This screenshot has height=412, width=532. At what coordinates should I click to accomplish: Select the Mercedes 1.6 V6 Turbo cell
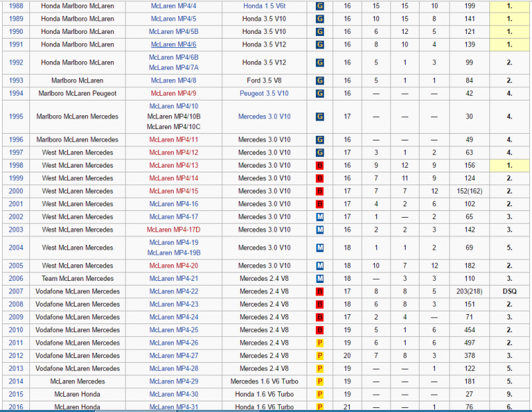click(x=264, y=381)
